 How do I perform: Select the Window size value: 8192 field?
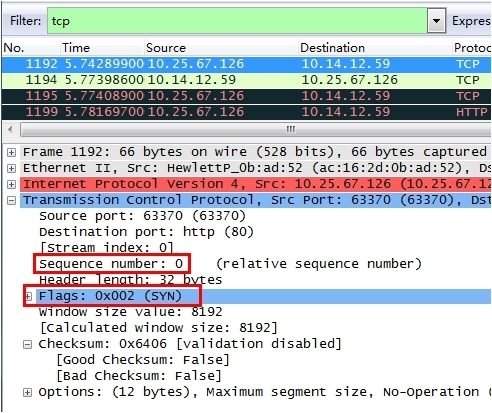[x=130, y=312]
